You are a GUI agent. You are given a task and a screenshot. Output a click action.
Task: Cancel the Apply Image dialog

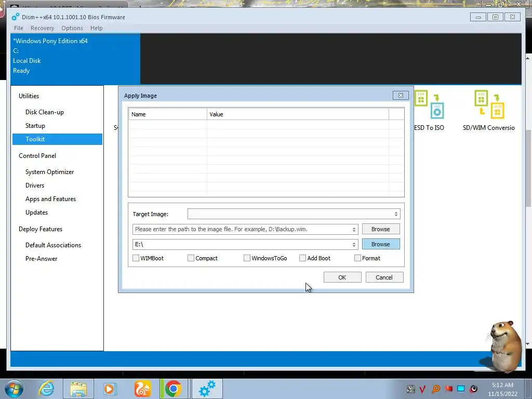coord(384,277)
